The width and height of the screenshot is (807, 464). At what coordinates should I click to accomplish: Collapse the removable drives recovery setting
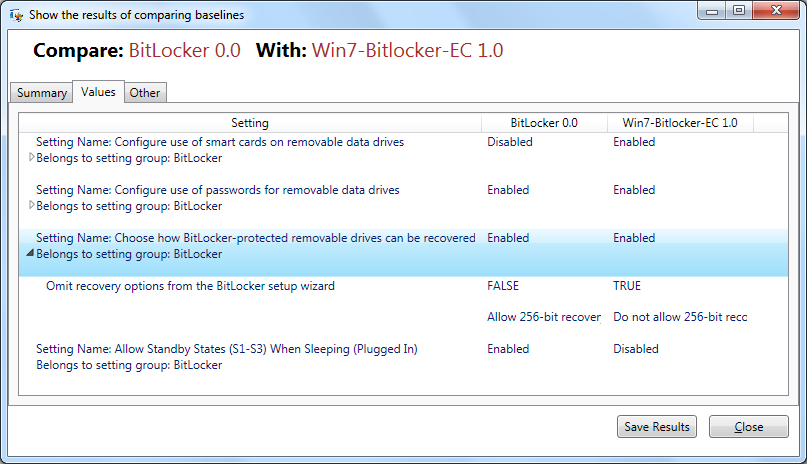pyautogui.click(x=31, y=253)
